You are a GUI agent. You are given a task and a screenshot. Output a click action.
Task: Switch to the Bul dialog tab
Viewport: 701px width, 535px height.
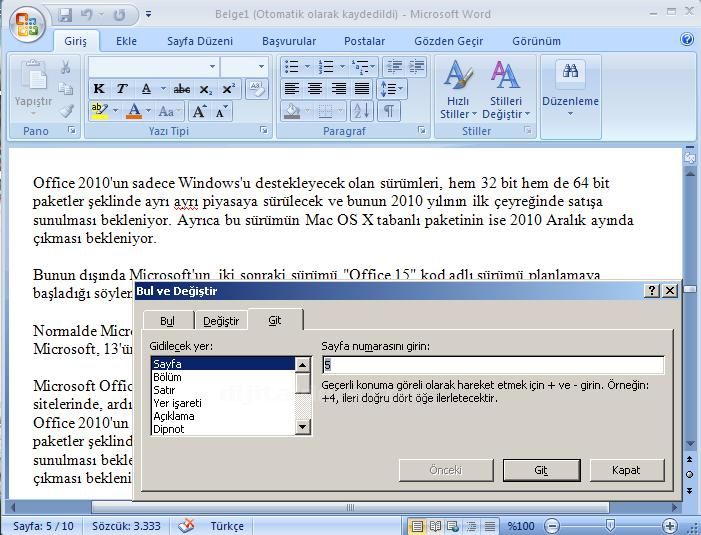tap(168, 321)
